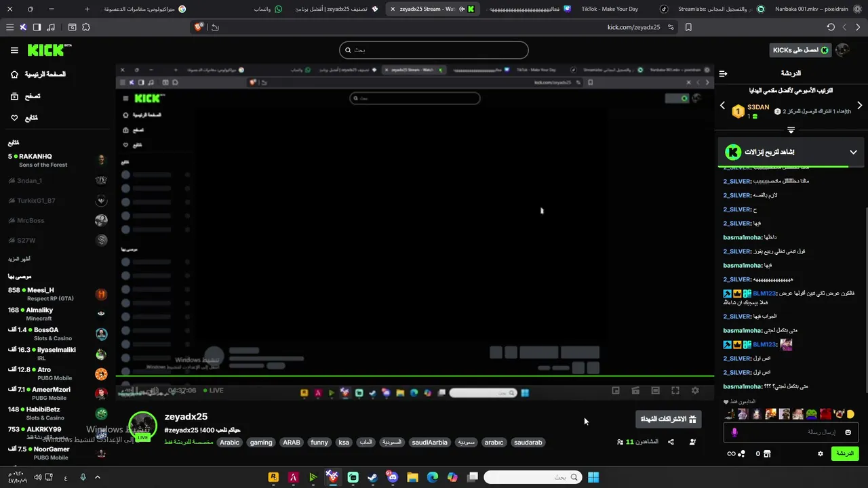Toggle the taskbar volume icon

[x=37, y=477]
